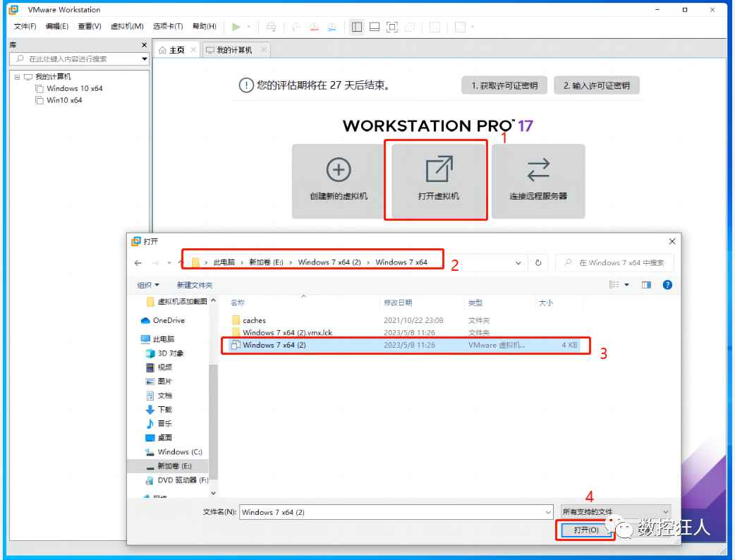
Task: Expand the file type filter dropdown
Action: [616, 512]
